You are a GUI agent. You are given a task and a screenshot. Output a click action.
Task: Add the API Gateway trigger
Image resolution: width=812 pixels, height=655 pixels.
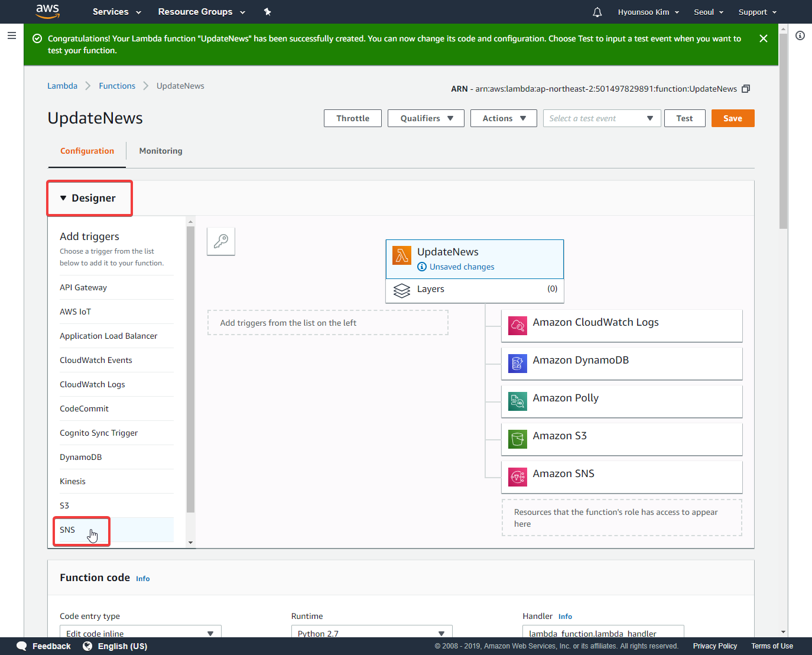coord(116,287)
